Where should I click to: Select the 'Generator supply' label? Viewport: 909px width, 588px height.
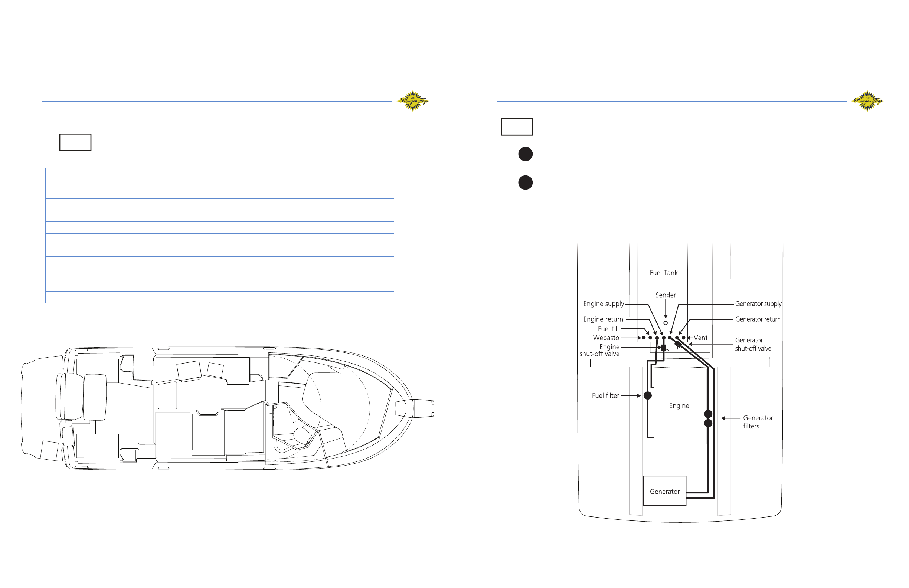(x=758, y=304)
